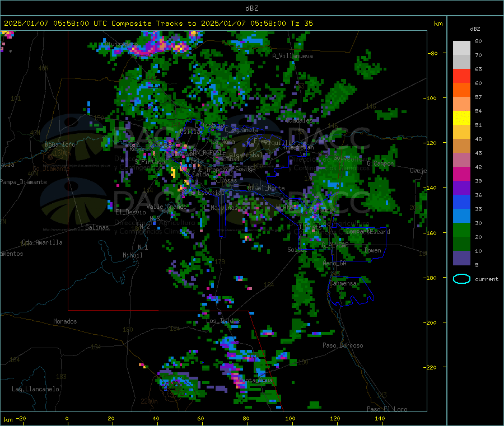Click the 'C_Campos' map label
The image size is (504, 426).
(x=380, y=163)
